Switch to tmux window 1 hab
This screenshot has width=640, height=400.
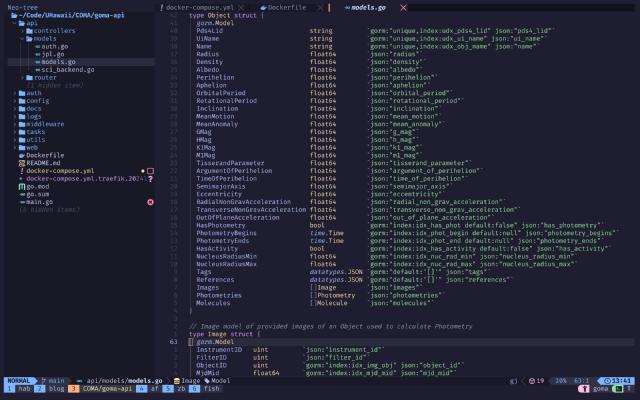(19, 389)
